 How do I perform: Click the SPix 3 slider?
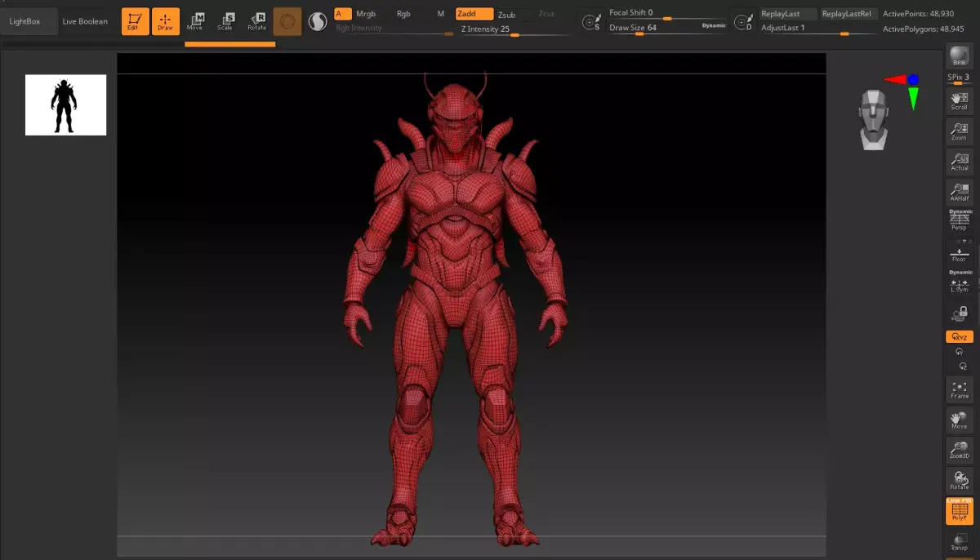(x=959, y=78)
